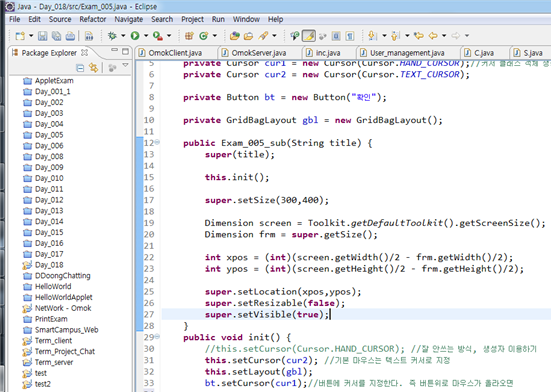Switch to the OmokServer.java tab
Screen dimensions: 551x392
click(259, 53)
